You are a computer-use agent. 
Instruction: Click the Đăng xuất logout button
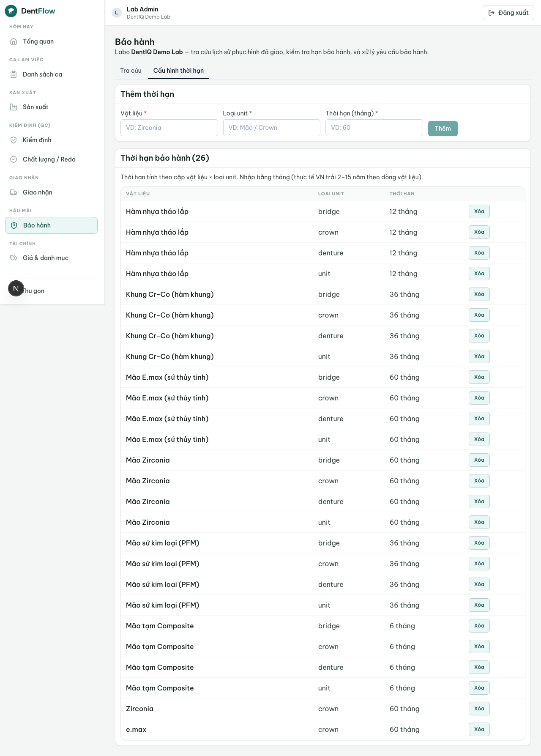coord(508,13)
